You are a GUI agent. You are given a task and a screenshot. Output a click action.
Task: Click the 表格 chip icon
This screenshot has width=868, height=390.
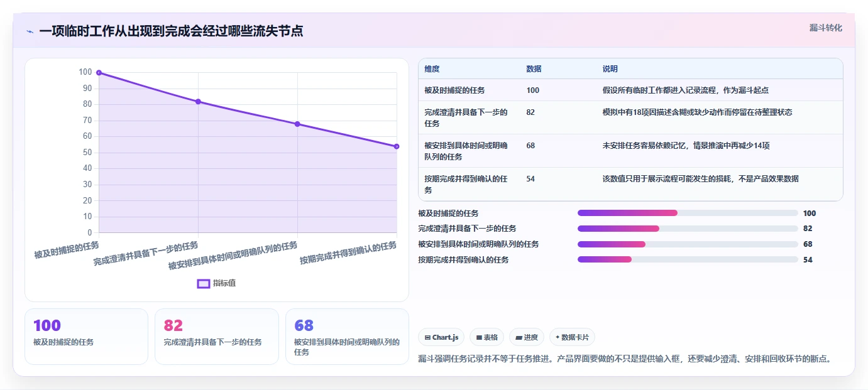coord(479,338)
